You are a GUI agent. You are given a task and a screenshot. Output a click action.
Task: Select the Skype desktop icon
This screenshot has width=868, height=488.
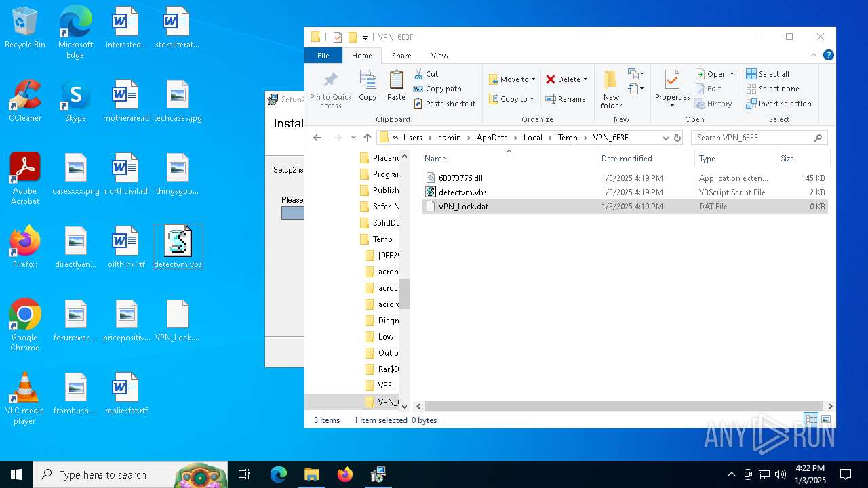coord(75,102)
